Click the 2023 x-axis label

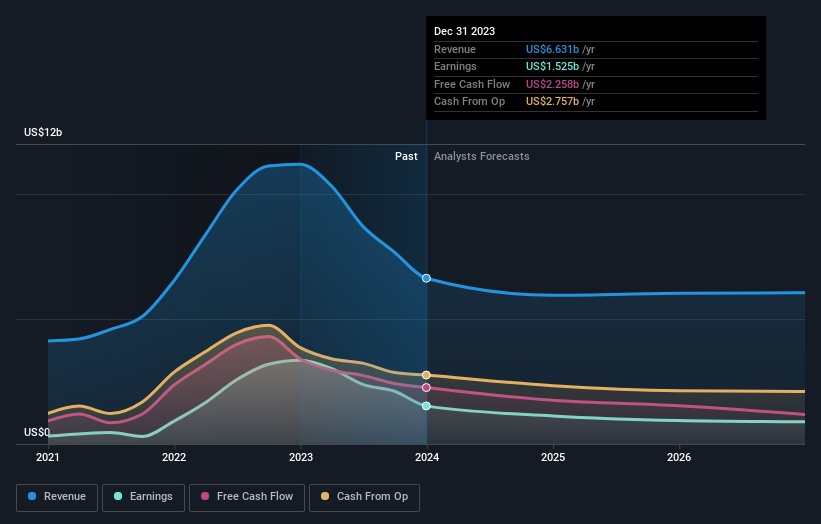pos(301,458)
